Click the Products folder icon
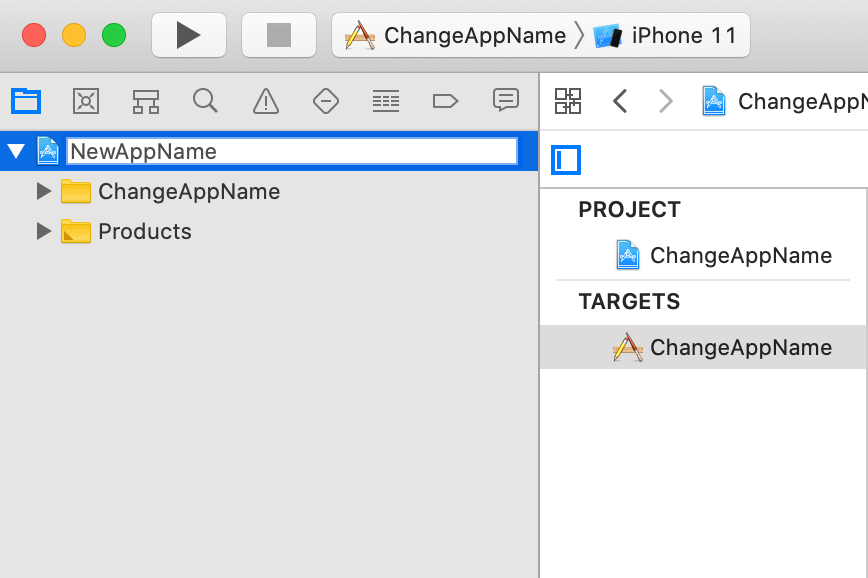868x578 pixels. (76, 231)
